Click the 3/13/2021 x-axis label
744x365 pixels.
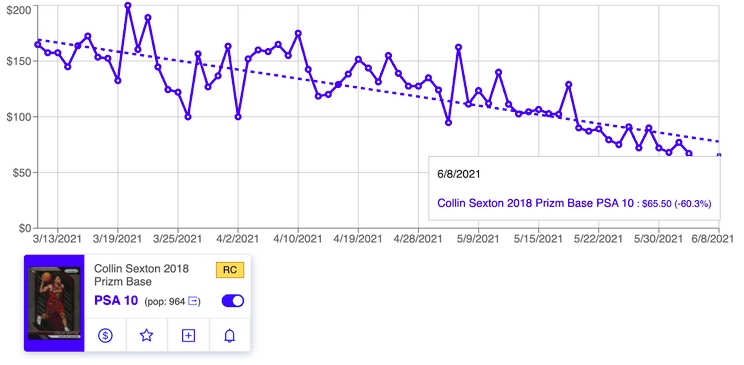click(x=57, y=238)
